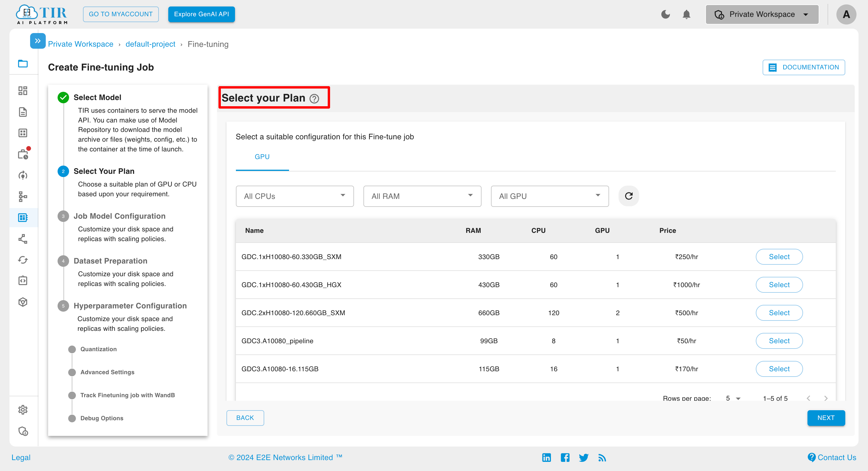
Task: Follow the default-project breadcrumb link
Action: pyautogui.click(x=150, y=44)
